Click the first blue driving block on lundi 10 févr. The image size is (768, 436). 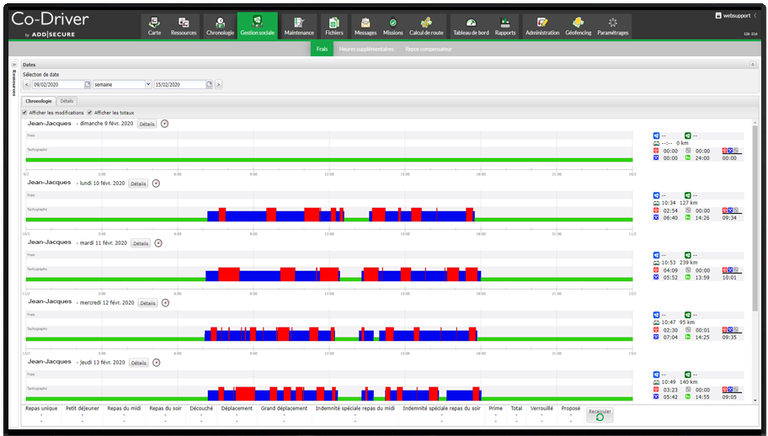(x=213, y=216)
